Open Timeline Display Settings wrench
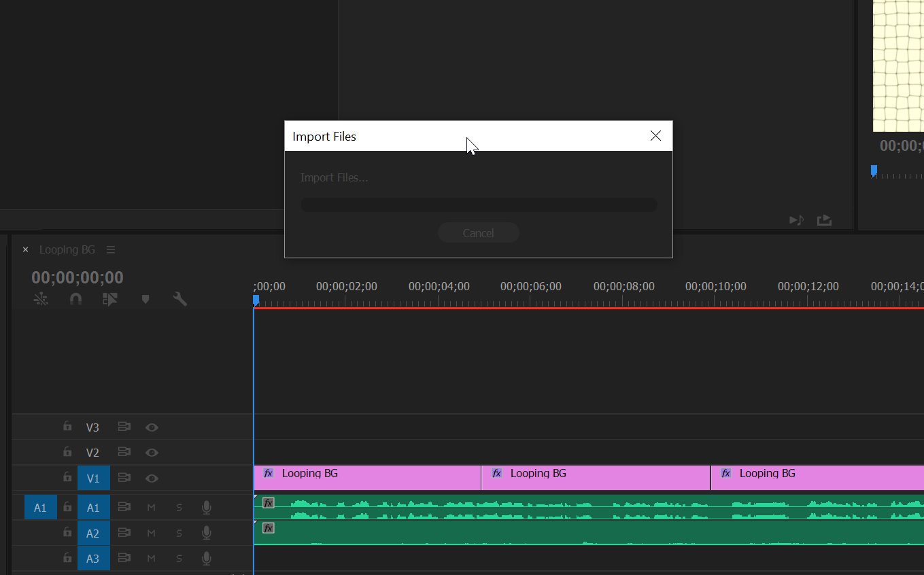 coord(180,299)
